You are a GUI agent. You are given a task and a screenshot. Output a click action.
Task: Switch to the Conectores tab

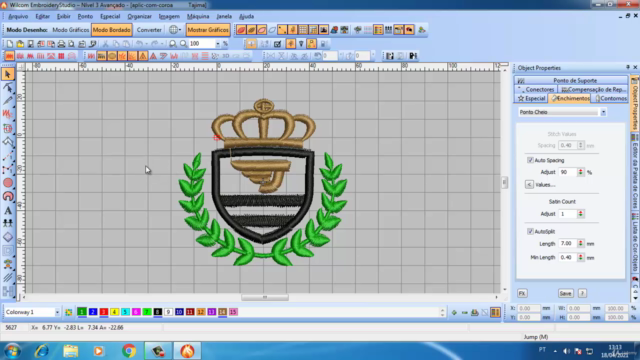coord(536,89)
